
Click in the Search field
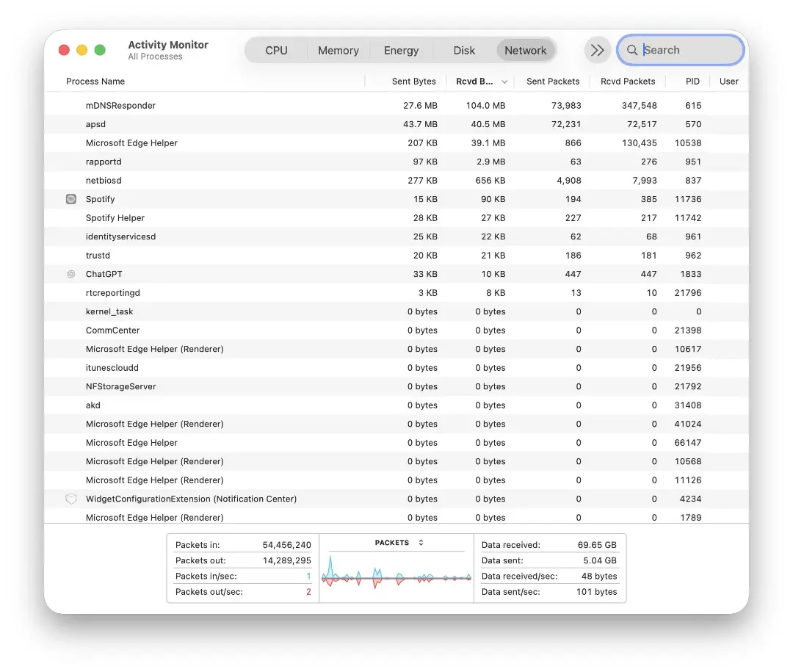680,50
